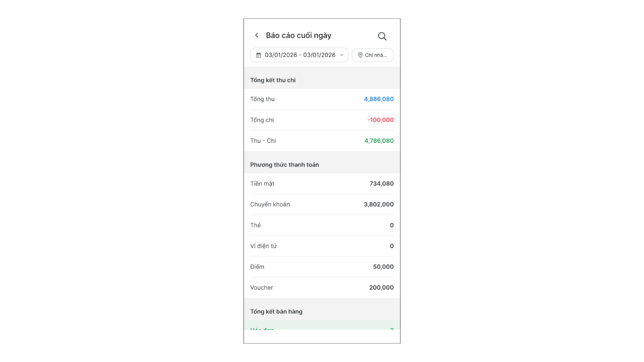Screen dimensions: 644x362
Task: Open the Voucher payment row
Action: [322, 288]
